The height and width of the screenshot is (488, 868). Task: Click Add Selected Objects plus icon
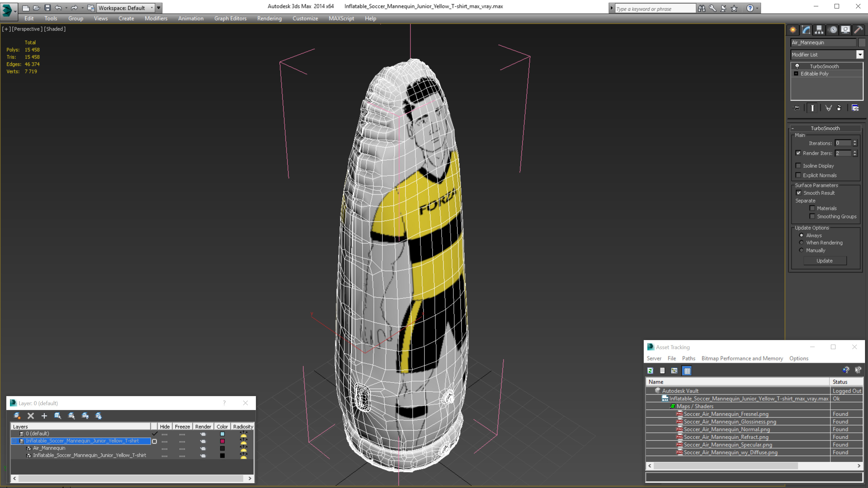44,416
